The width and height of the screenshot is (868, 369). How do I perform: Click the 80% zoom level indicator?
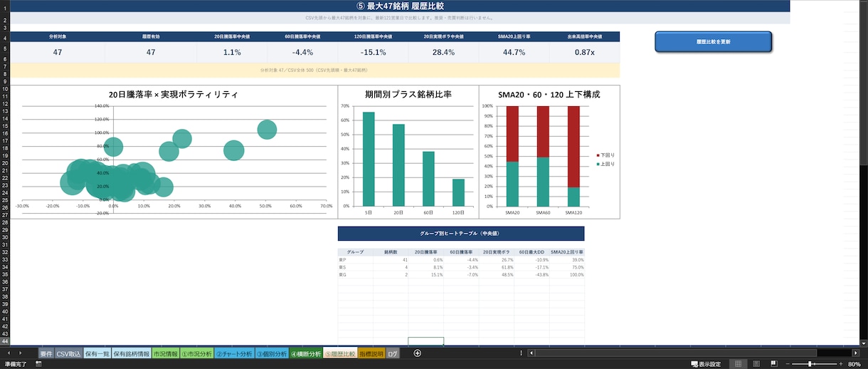(854, 364)
